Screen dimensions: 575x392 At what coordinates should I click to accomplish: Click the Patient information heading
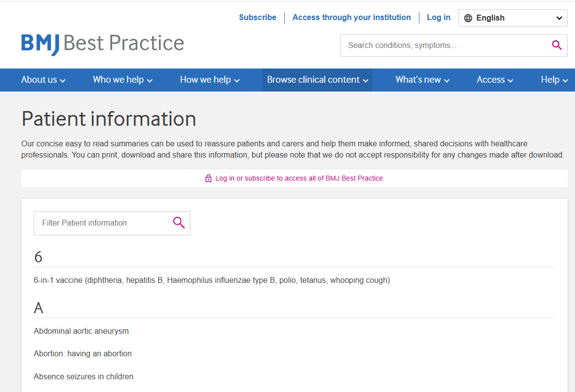click(x=109, y=119)
